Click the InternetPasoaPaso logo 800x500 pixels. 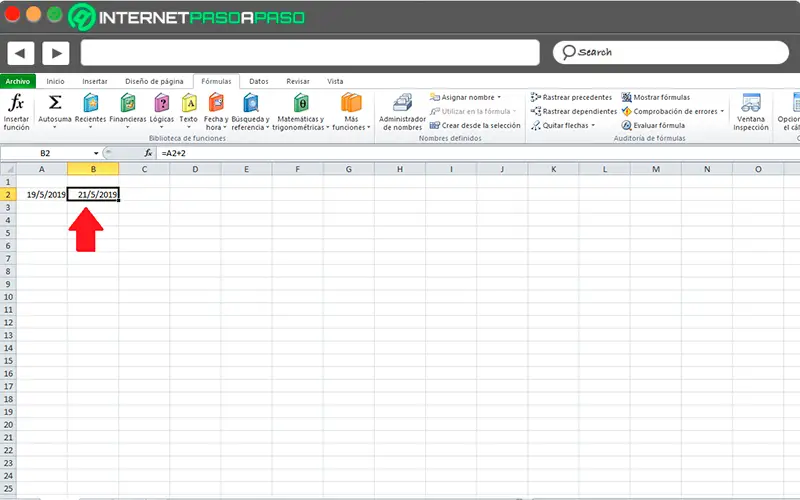pos(187,17)
